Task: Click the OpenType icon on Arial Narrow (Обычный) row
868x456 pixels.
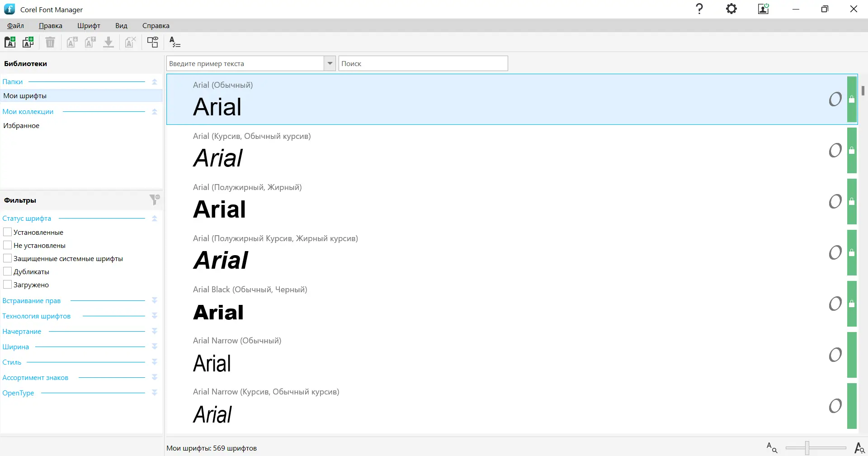Action: click(835, 355)
